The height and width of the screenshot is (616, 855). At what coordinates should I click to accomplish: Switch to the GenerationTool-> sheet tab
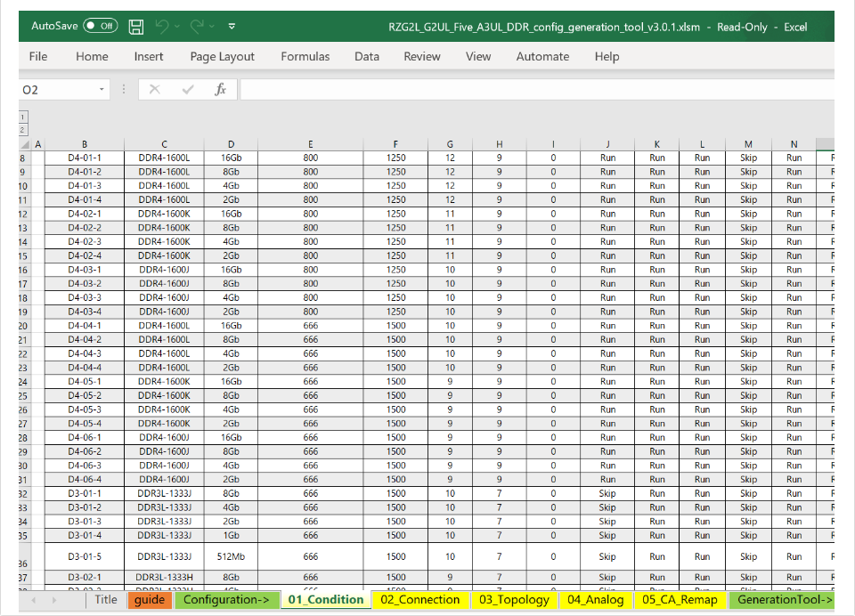tap(783, 600)
